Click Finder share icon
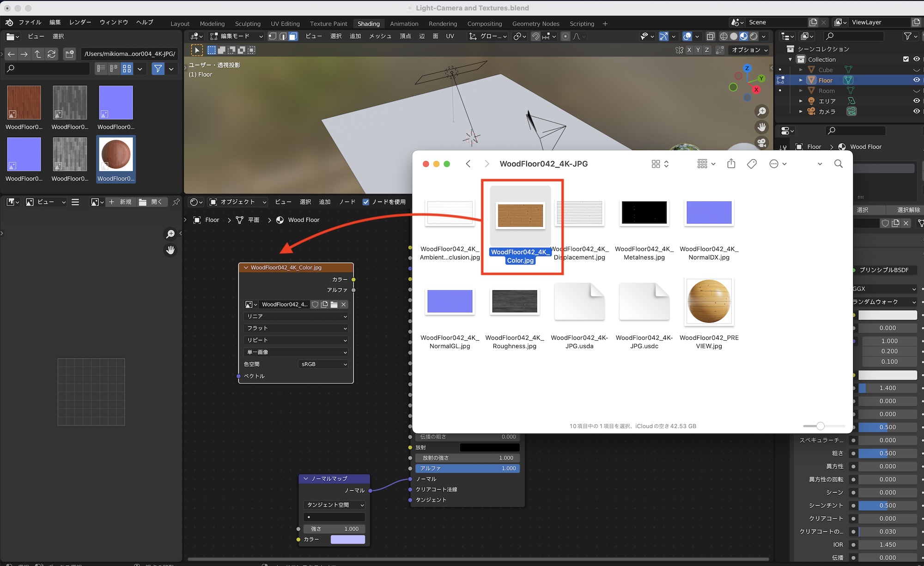This screenshot has width=924, height=566. (731, 164)
